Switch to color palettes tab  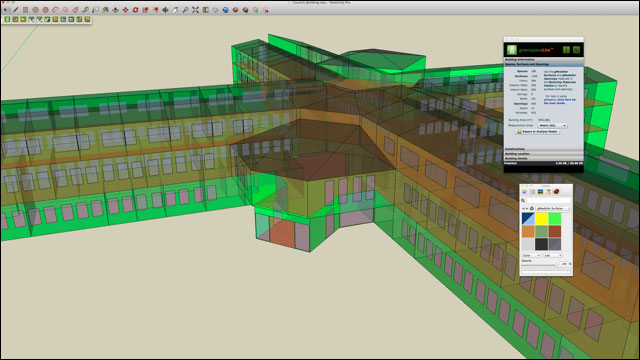[x=540, y=191]
